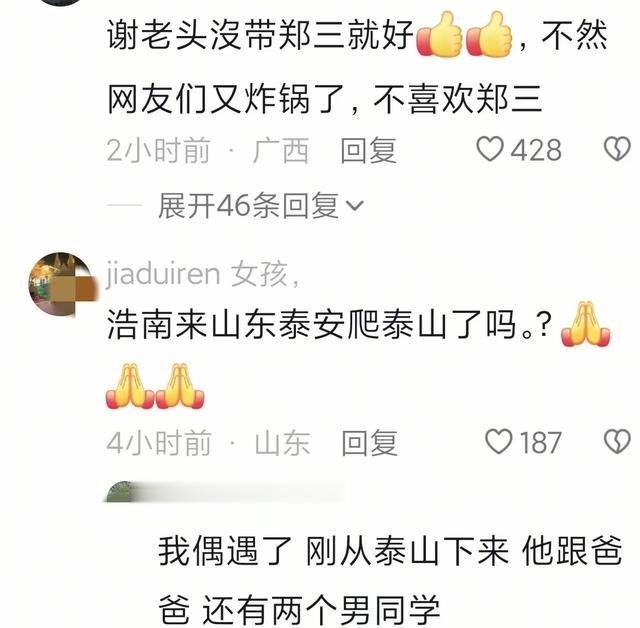Tap the 428 like count
The image size is (640, 628).
536,150
